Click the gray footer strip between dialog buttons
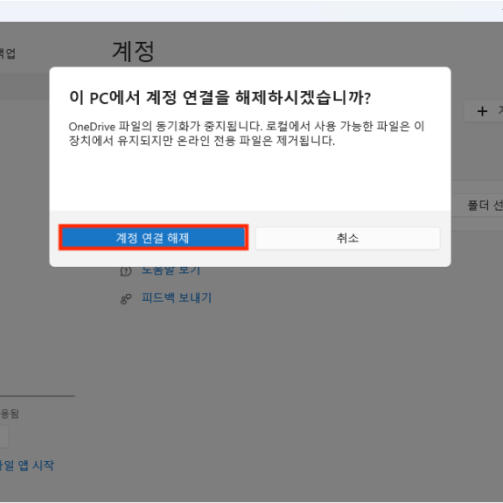 click(x=252, y=238)
